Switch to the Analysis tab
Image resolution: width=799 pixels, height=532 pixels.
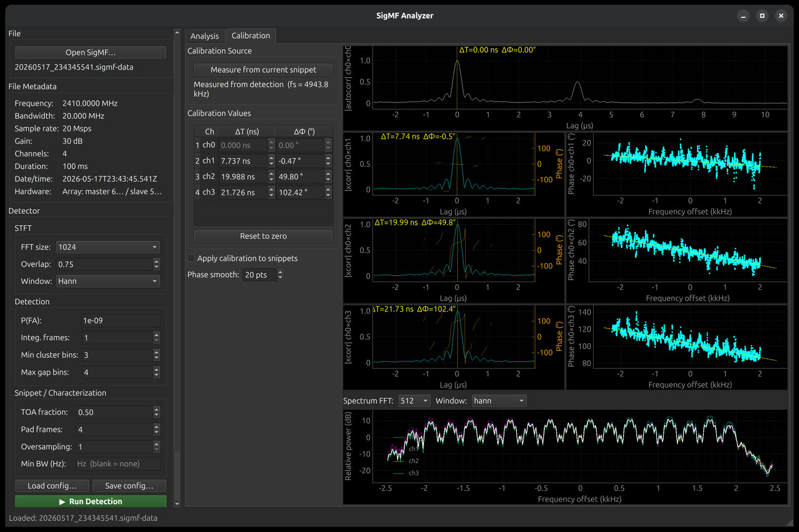coord(205,36)
